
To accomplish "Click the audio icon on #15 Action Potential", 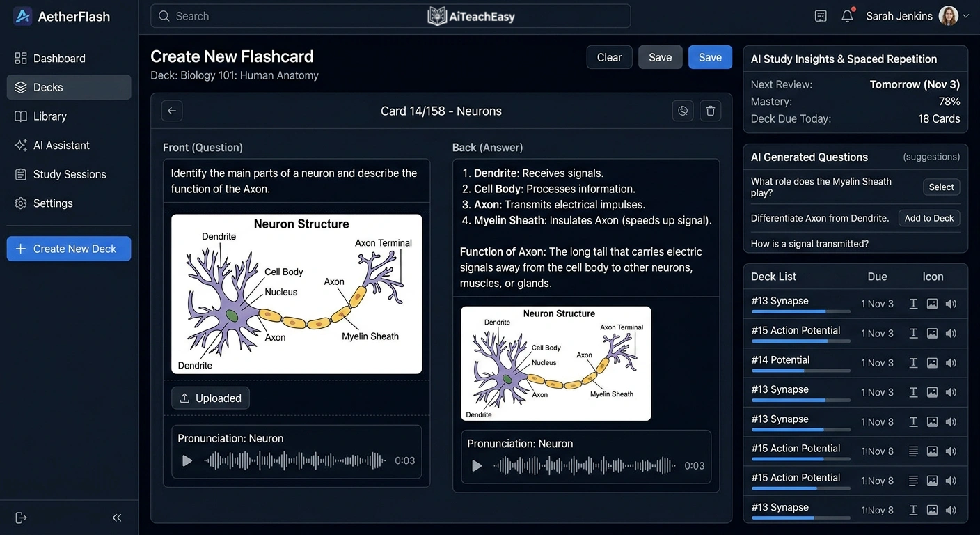I will click(x=951, y=333).
